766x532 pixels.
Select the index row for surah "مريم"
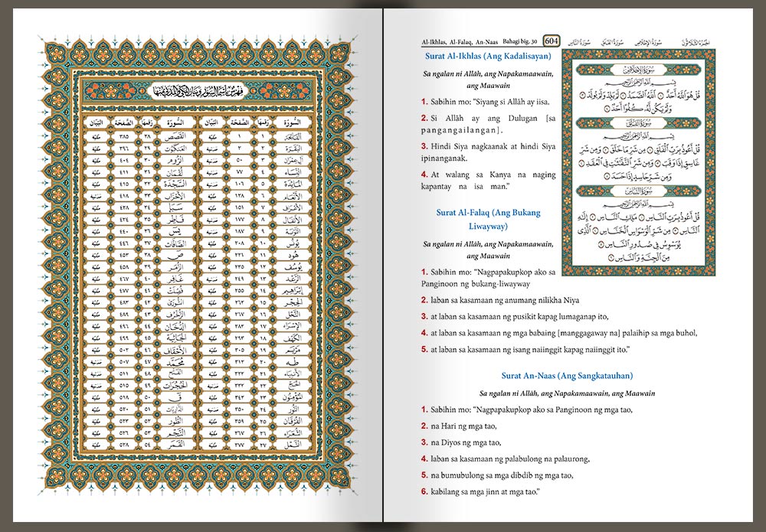[257, 350]
